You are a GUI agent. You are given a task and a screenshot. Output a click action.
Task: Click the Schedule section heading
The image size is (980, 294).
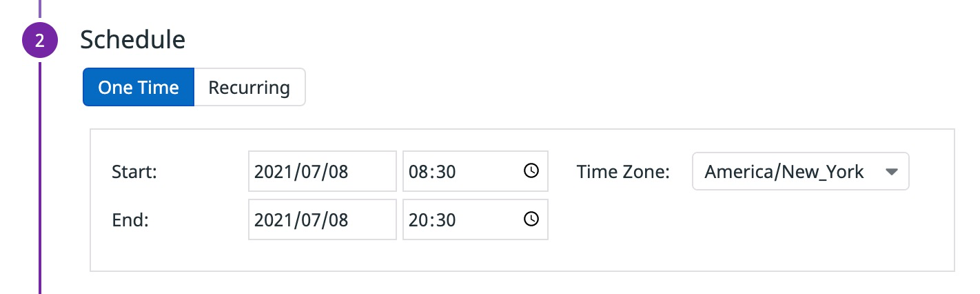pos(132,40)
